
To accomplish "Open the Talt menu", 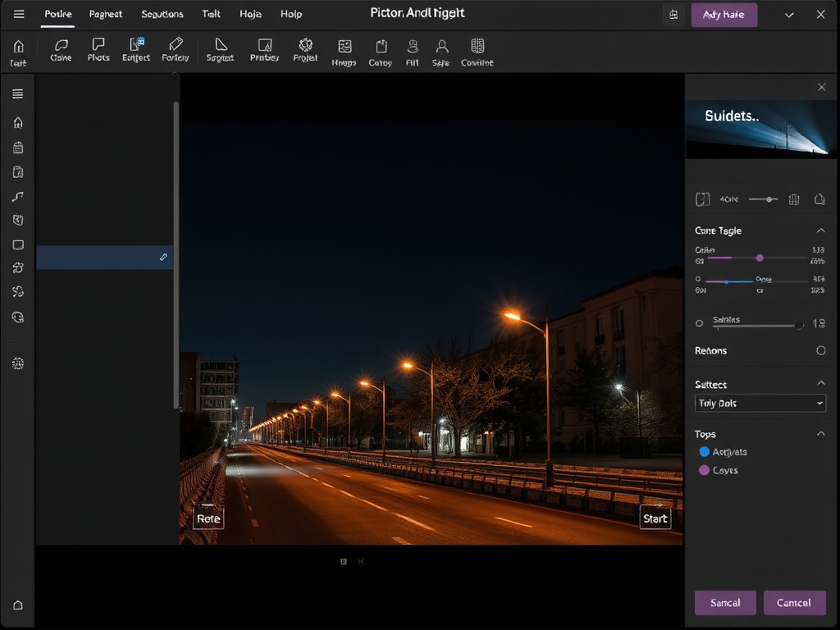I will coord(211,14).
